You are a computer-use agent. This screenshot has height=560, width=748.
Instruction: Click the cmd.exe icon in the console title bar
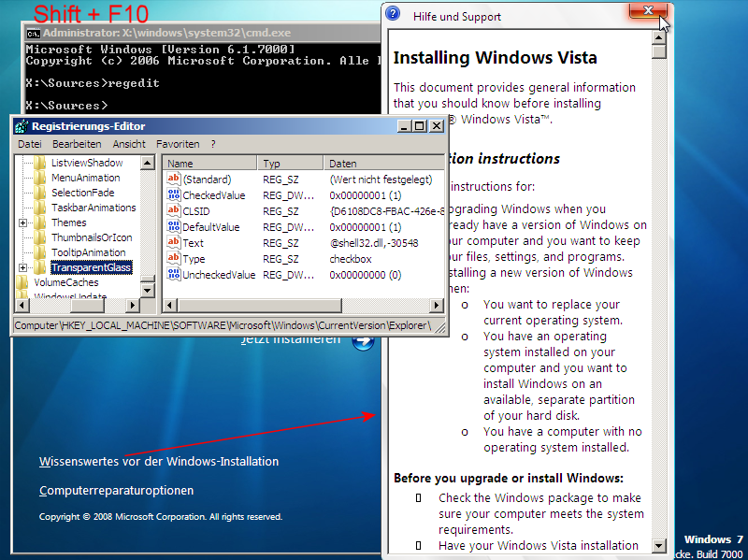34,34
